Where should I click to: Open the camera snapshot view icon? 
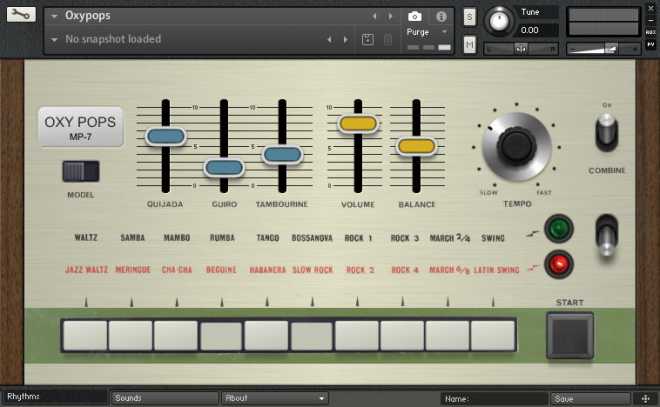415,16
